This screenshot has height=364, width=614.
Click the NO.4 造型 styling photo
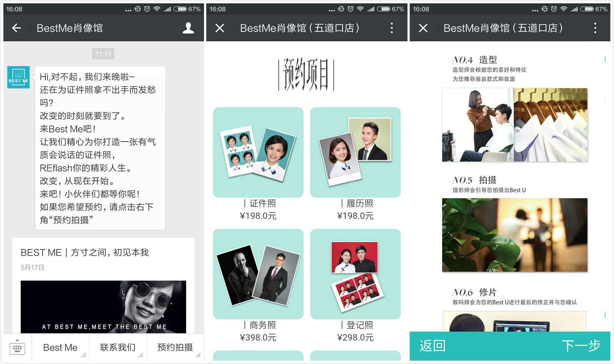(515, 125)
